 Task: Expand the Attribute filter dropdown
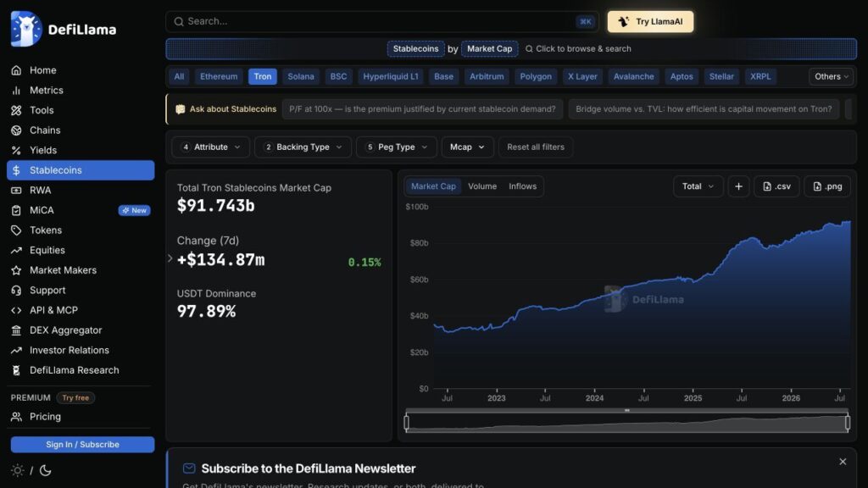[210, 147]
